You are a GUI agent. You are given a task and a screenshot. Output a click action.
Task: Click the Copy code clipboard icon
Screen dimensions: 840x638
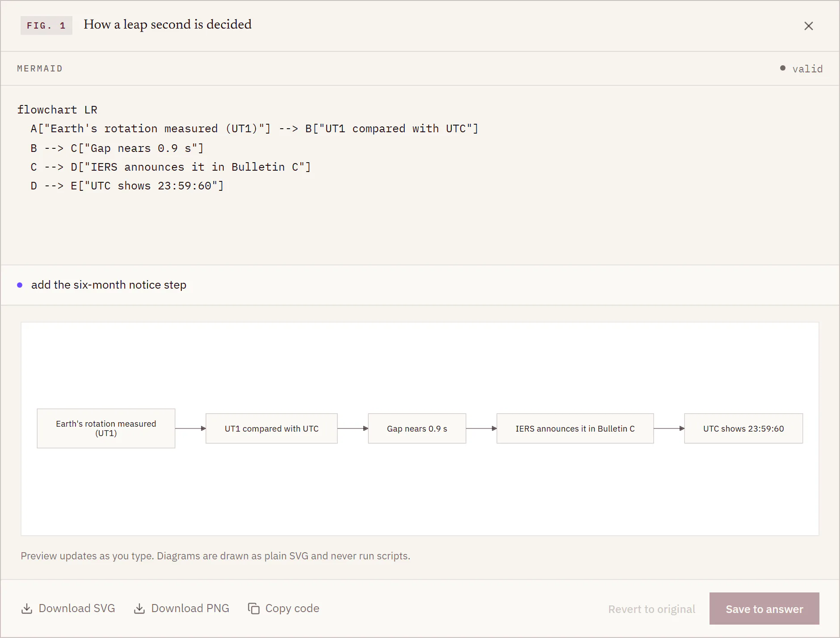click(x=254, y=609)
